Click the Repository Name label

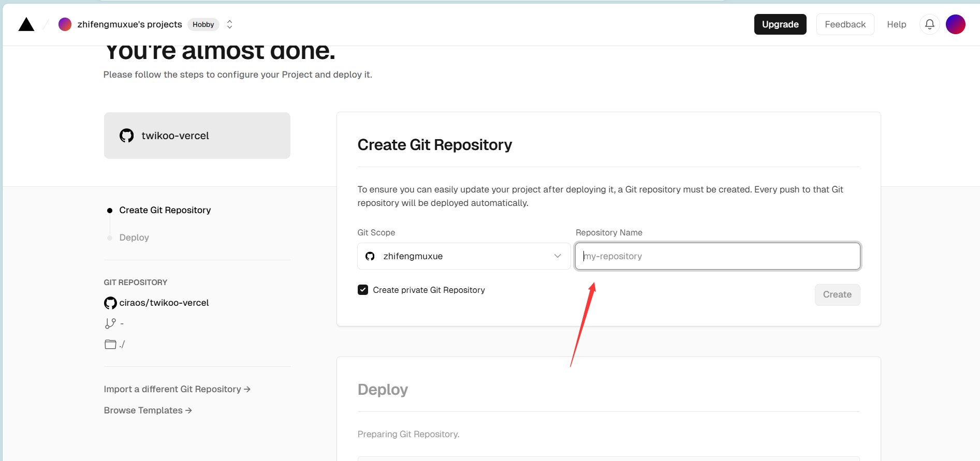609,233
